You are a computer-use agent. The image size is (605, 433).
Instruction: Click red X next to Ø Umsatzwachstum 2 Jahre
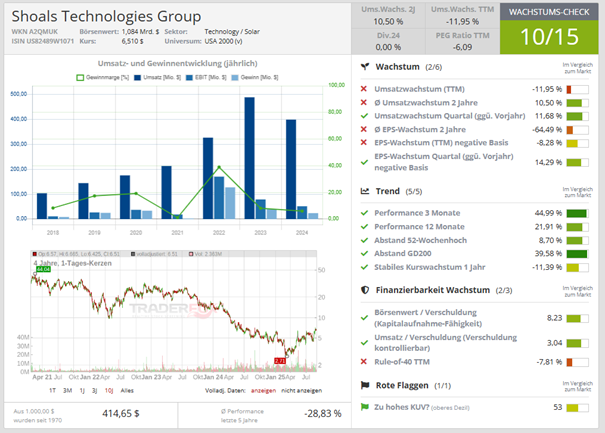pos(363,102)
